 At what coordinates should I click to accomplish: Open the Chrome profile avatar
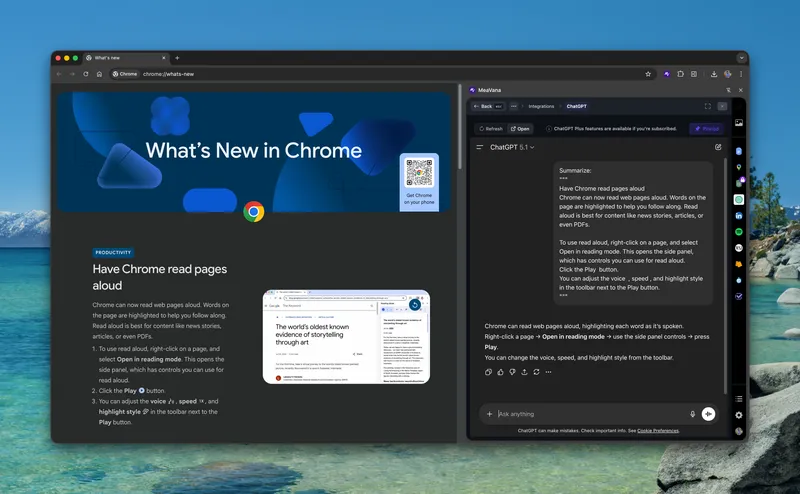[x=728, y=74]
